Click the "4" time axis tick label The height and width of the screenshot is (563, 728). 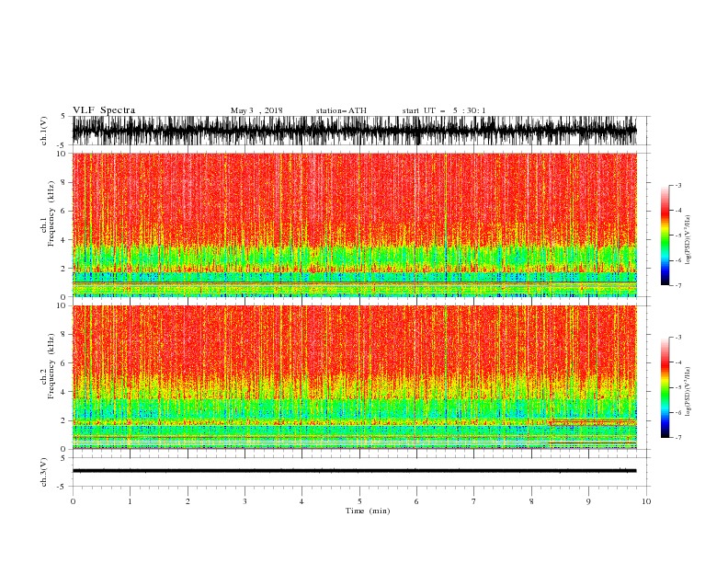[x=301, y=501]
